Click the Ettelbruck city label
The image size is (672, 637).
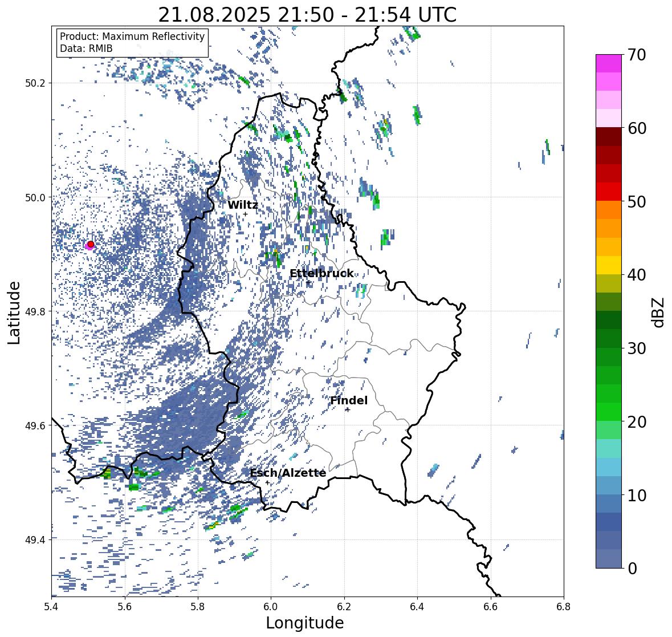click(x=321, y=274)
